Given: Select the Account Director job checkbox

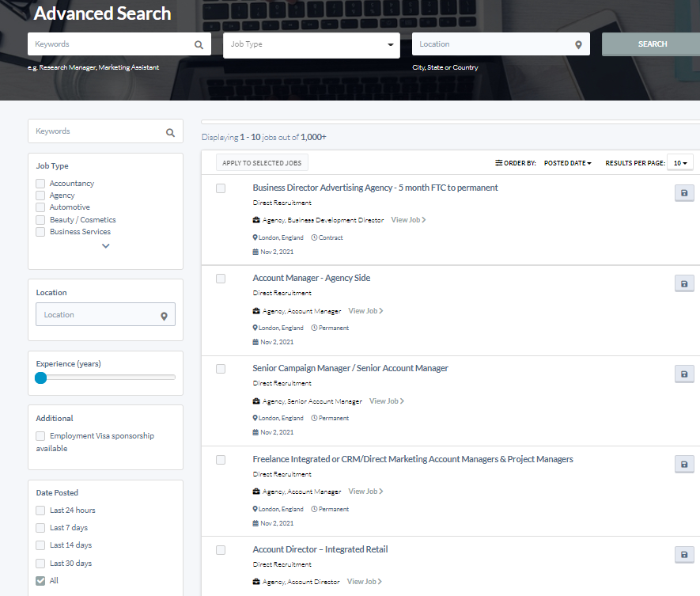Looking at the screenshot, I should point(221,550).
